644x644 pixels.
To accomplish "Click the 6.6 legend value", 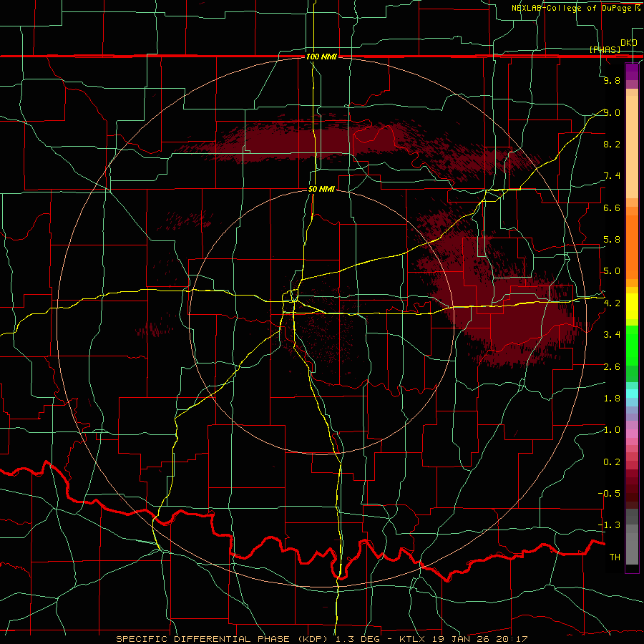I will [x=612, y=208].
